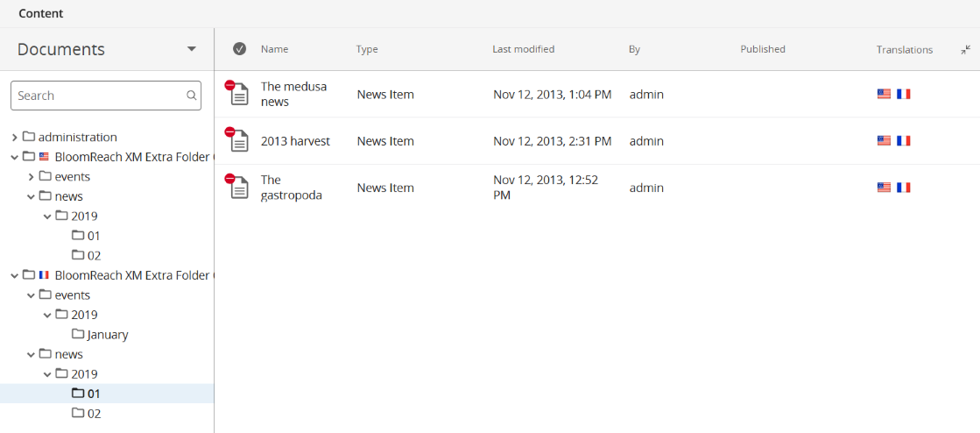Click News Item type of The gastropoda
This screenshot has height=433, width=980.
point(385,188)
